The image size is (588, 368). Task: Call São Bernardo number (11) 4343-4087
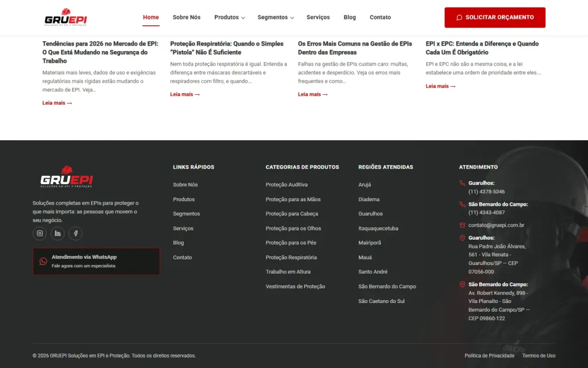click(486, 213)
